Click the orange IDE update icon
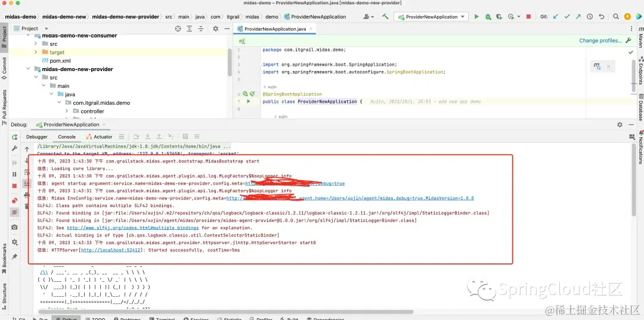644x320 pixels. tap(627, 17)
